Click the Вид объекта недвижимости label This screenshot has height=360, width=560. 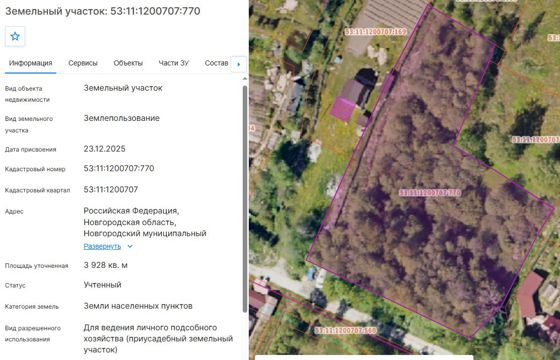pyautogui.click(x=28, y=94)
